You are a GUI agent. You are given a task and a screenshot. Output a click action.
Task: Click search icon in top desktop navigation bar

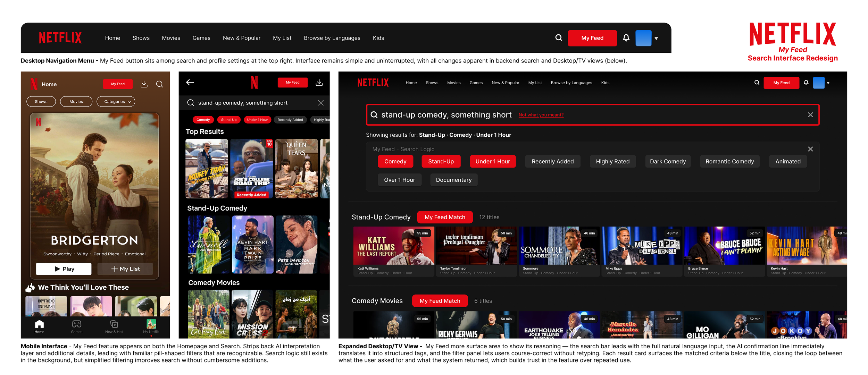558,38
